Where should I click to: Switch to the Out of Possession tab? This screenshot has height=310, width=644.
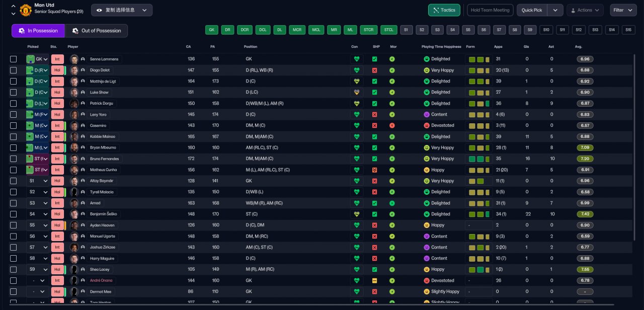[x=97, y=31]
